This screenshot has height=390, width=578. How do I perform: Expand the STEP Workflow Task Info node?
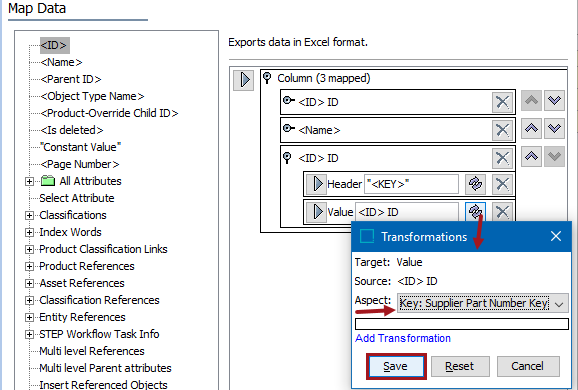point(29,334)
